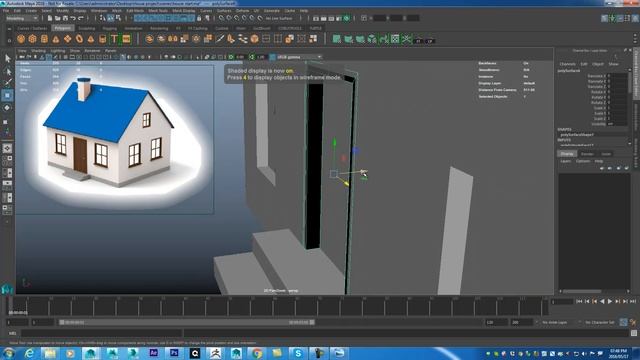Create a polygon torus from the shelf
640x360 pixels.
coord(79,39)
